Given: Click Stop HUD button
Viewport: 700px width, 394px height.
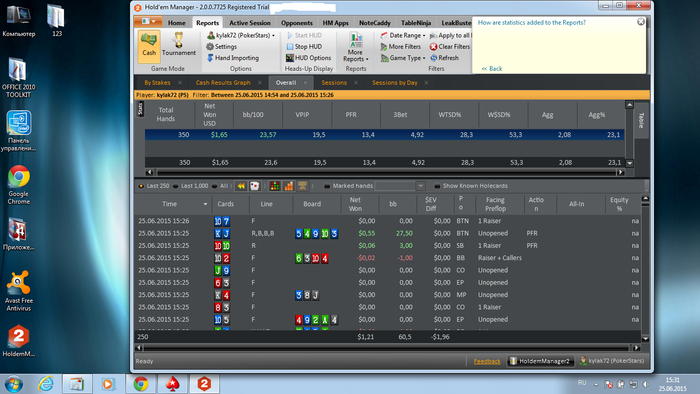Looking at the screenshot, I should point(304,46).
